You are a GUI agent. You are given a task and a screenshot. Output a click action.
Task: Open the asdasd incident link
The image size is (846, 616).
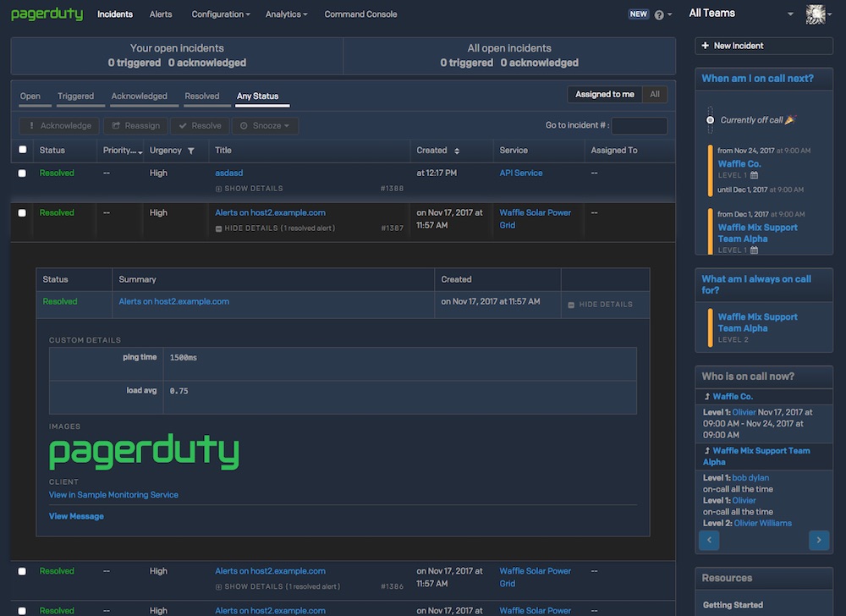tap(228, 173)
